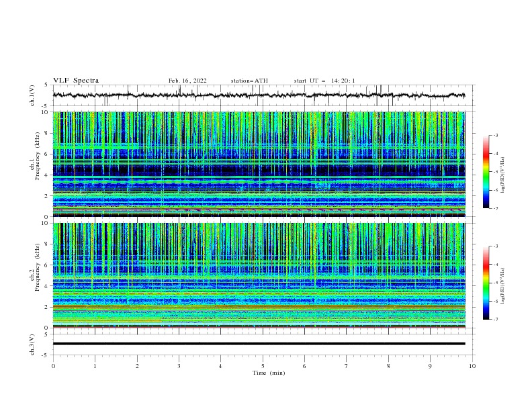Click the time axis tick label "3"
Viewport: 532px width, 411px height.
[179, 366]
